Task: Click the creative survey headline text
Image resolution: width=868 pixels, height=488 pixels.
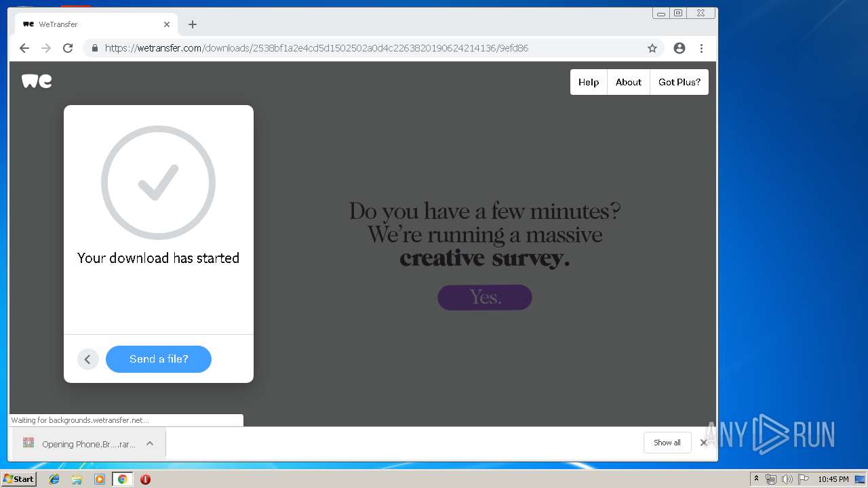Action: 485,258
